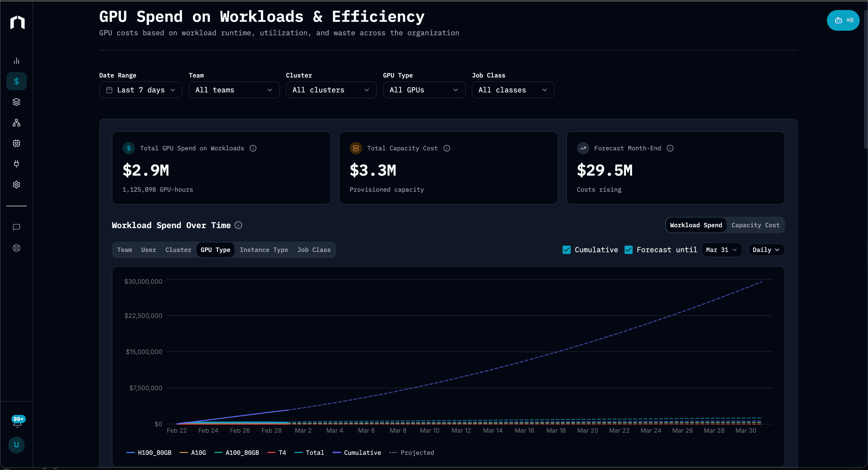
Task: Open the chat feedback bubble in lower sidebar
Action: (x=16, y=227)
